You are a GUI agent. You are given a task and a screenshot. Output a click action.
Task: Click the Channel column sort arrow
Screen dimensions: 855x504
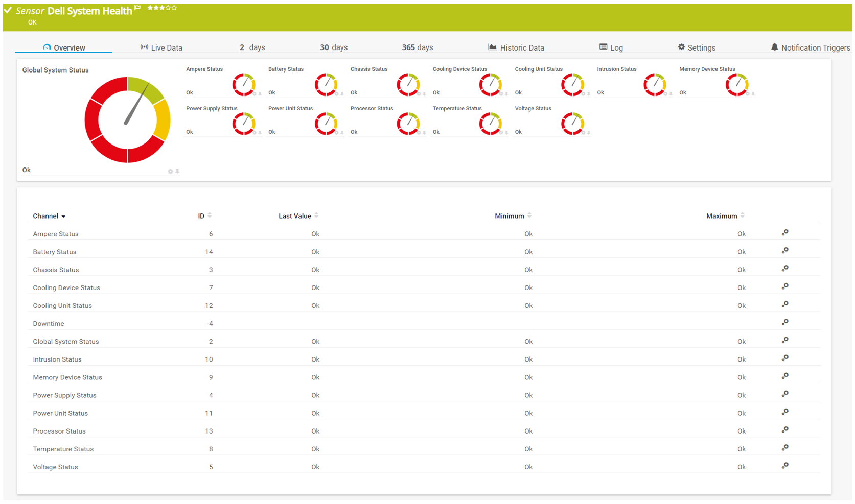[64, 216]
